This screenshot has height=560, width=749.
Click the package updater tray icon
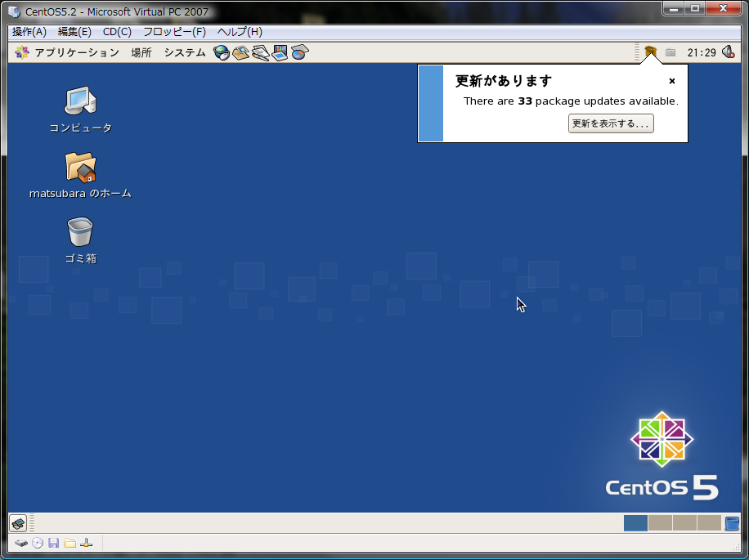pos(650,52)
